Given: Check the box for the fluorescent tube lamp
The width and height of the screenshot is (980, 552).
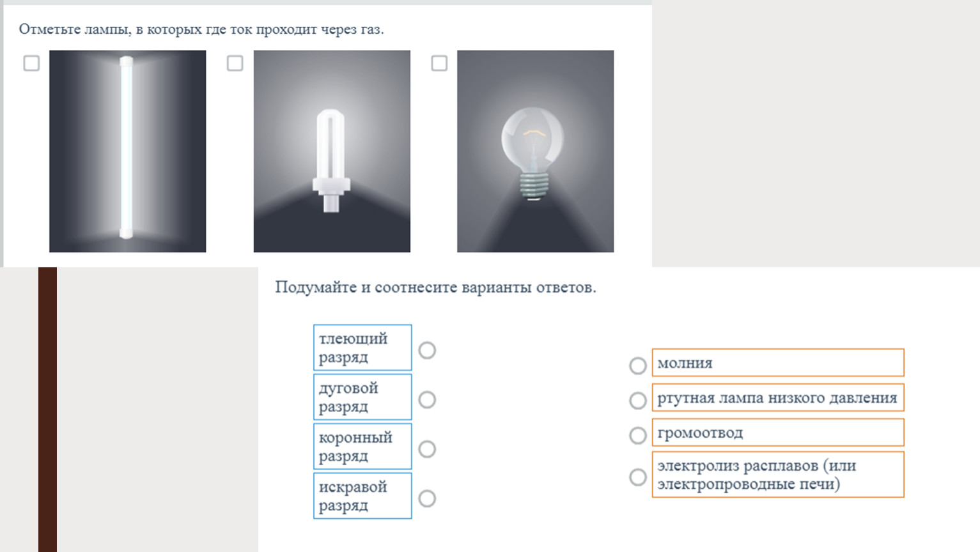Looking at the screenshot, I should (31, 63).
